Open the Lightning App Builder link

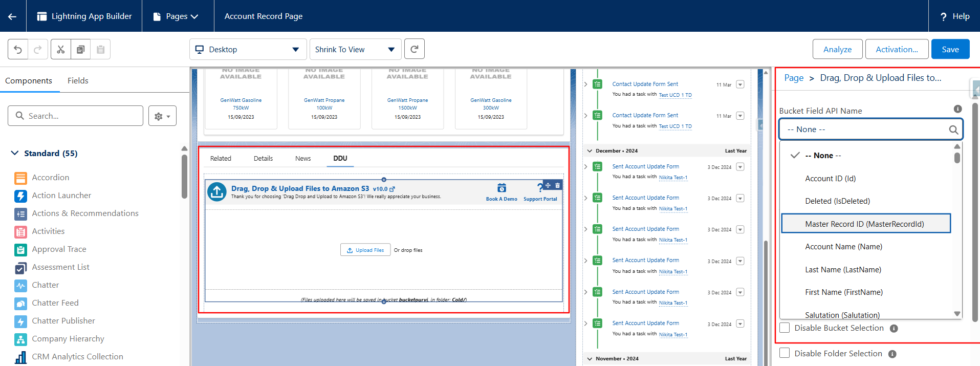[84, 16]
